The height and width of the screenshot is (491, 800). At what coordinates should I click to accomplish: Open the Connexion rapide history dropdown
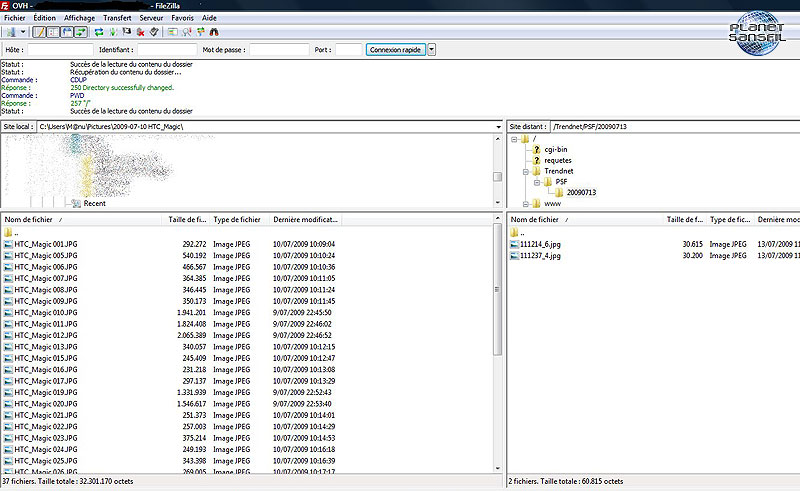click(x=432, y=50)
